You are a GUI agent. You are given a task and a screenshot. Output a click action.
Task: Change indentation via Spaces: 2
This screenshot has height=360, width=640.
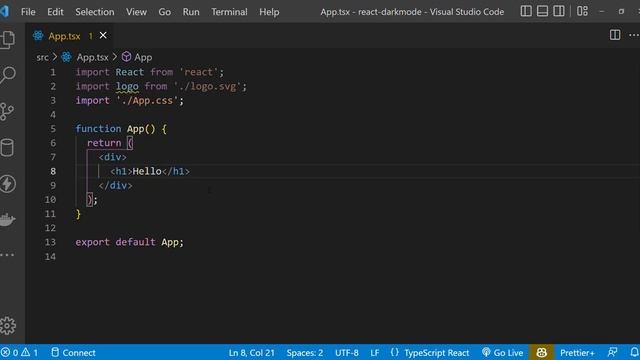304,353
